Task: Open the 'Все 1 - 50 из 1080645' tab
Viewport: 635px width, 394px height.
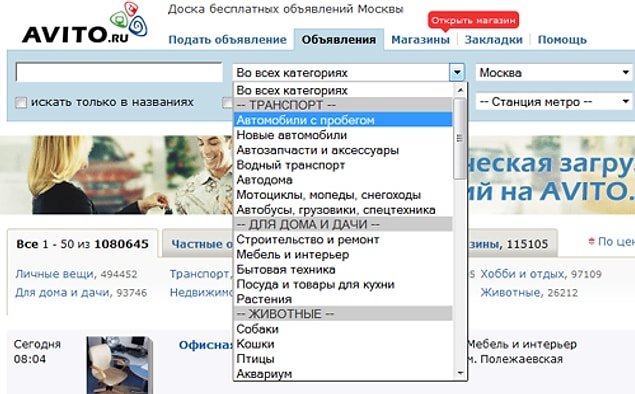Action: pos(82,244)
